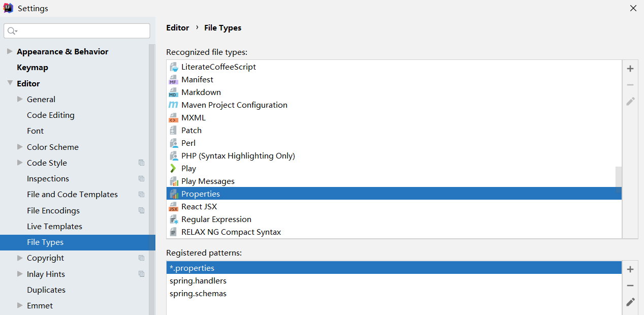644x315 pixels.
Task: Click the edit file type pencil icon
Action: click(630, 101)
